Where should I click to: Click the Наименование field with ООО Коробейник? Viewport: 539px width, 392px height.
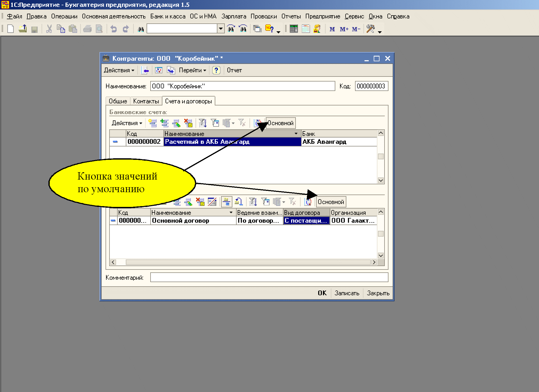pyautogui.click(x=243, y=86)
